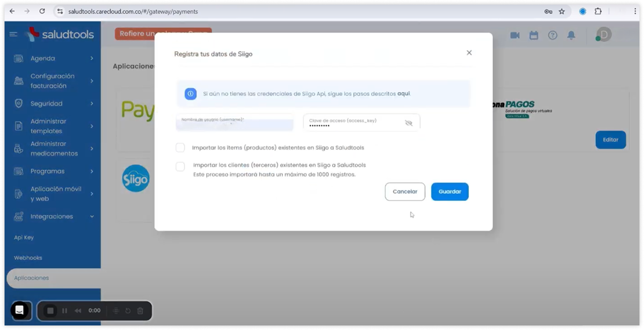The width and height of the screenshot is (644, 330).
Task: Check Importar los items (productos) checkbox
Action: click(180, 147)
